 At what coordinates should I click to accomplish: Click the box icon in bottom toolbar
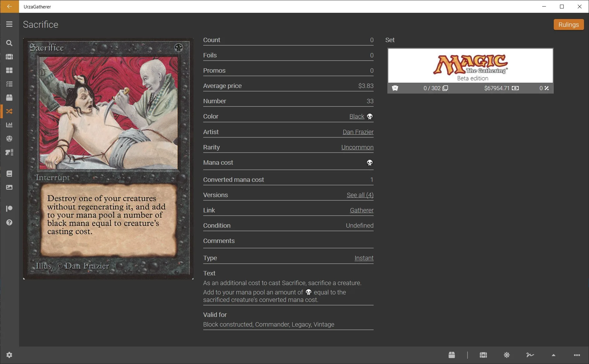point(452,355)
